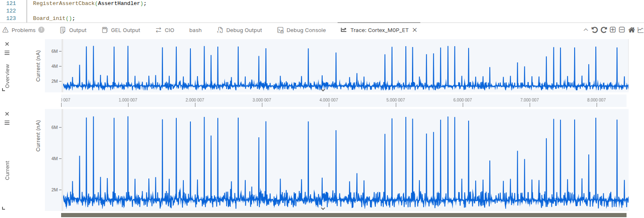Open the line chart options icon

point(641,30)
